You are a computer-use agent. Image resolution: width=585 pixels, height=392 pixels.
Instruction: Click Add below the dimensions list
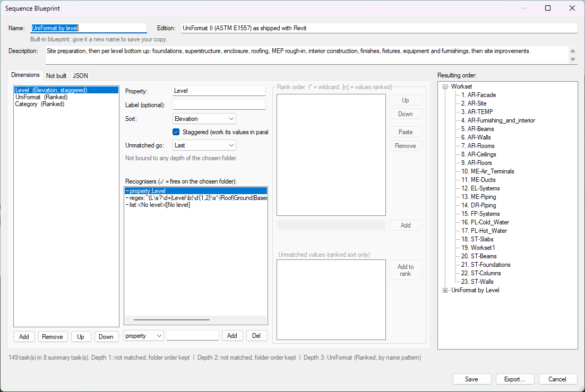[x=24, y=336]
